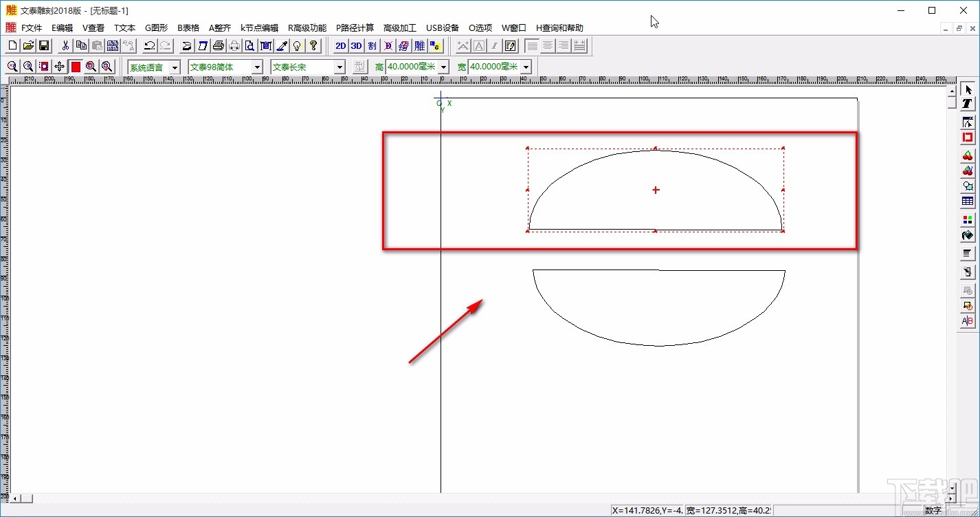Open the 文泰98简体 font dropdown
Viewport: 980px width, 517px height.
(x=258, y=67)
